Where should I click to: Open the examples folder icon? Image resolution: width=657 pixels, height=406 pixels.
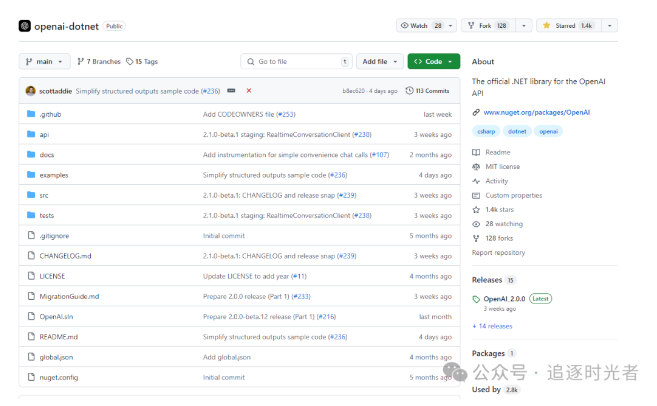pos(31,175)
